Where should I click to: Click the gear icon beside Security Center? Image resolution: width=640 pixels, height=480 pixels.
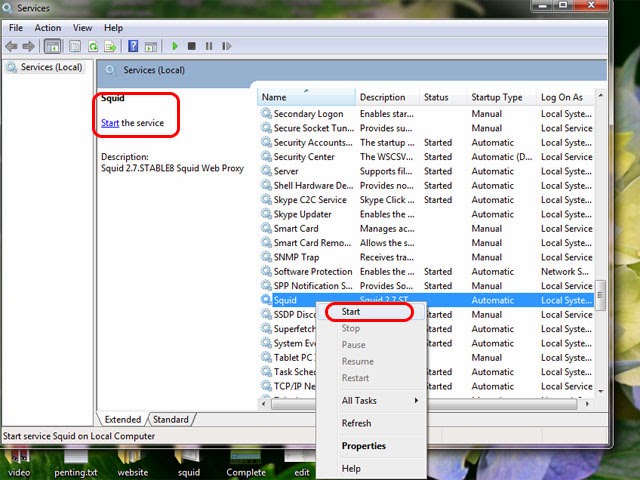click(x=266, y=156)
